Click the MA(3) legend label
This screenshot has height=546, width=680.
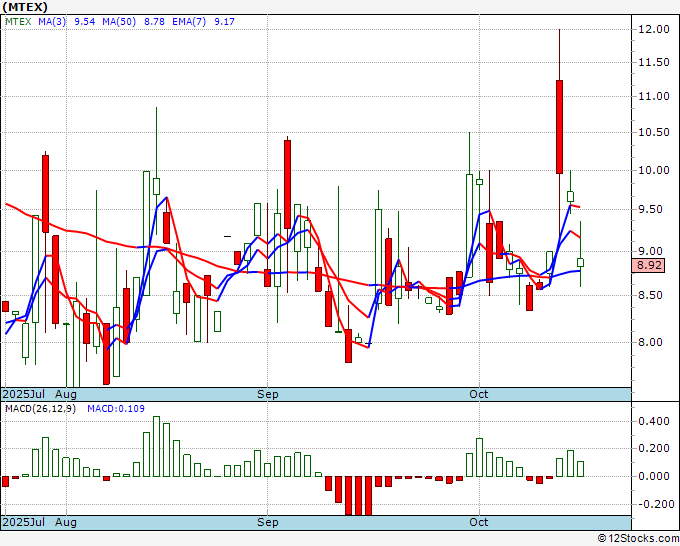52,21
